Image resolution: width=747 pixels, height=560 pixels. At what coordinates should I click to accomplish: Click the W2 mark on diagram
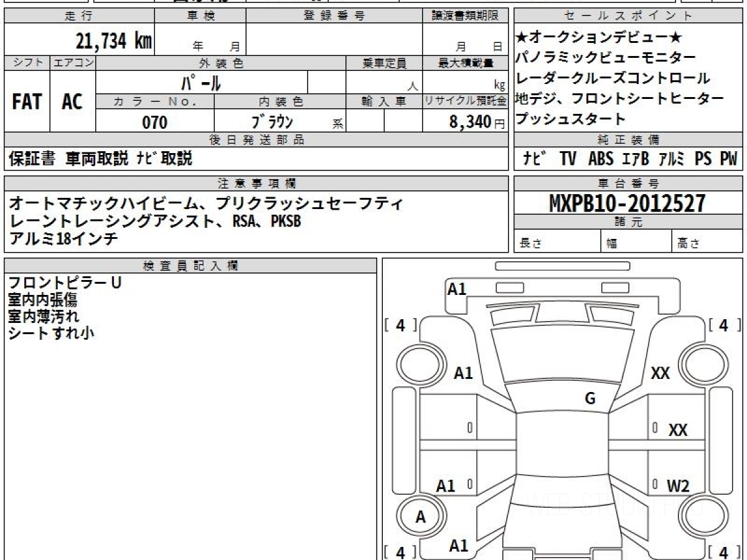[678, 487]
